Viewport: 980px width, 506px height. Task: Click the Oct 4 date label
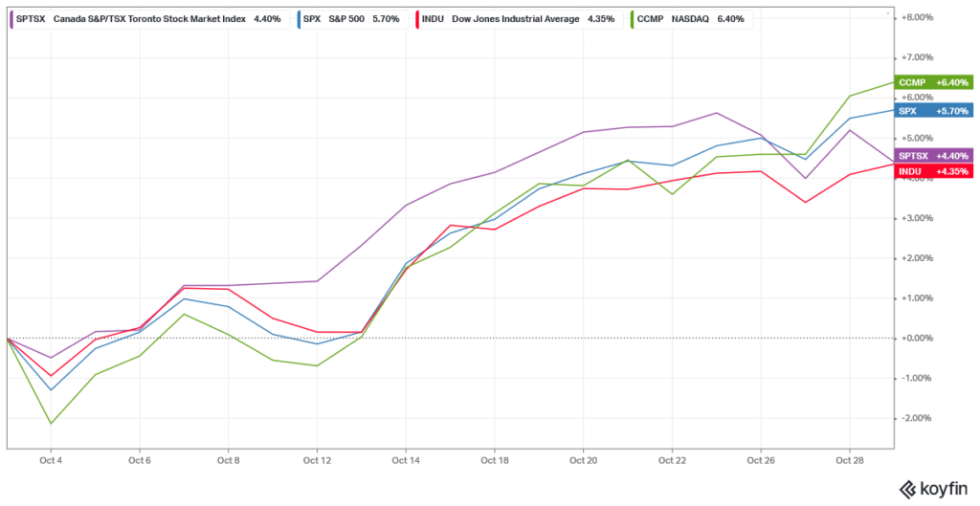click(51, 460)
